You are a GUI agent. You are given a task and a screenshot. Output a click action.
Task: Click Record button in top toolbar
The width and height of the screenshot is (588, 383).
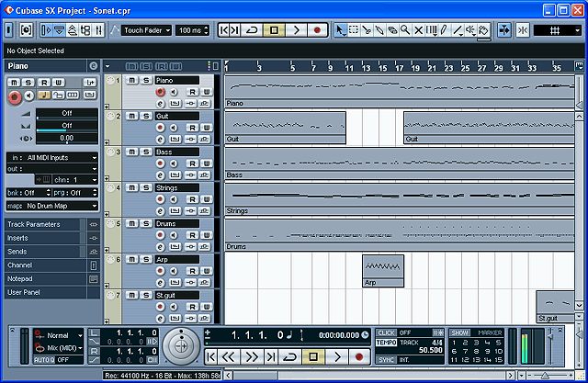[317, 30]
